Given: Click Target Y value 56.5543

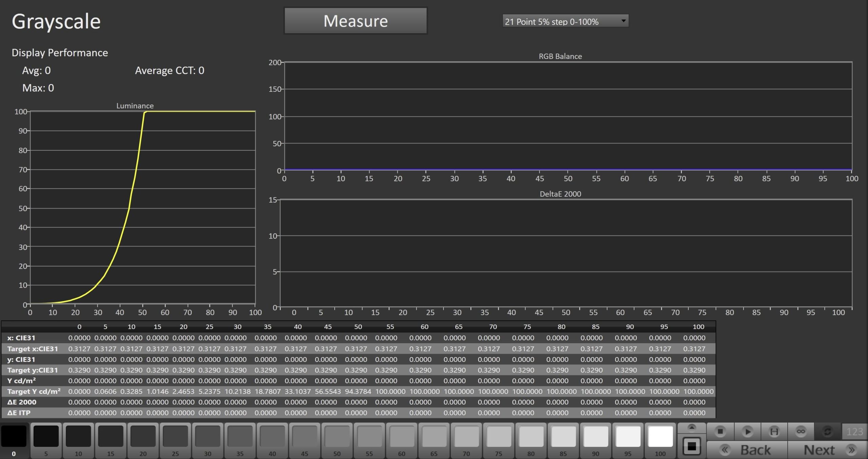Looking at the screenshot, I should (328, 391).
